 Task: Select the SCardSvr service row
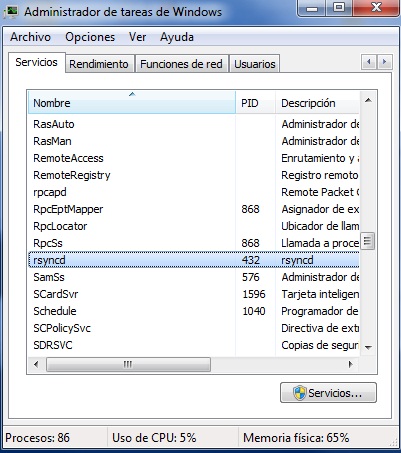point(194,294)
